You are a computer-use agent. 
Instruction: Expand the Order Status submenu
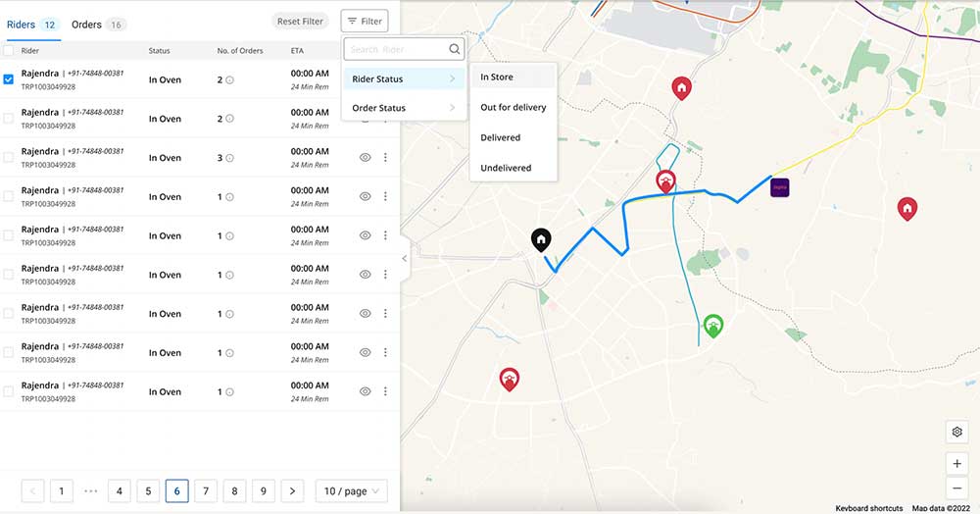tap(404, 108)
